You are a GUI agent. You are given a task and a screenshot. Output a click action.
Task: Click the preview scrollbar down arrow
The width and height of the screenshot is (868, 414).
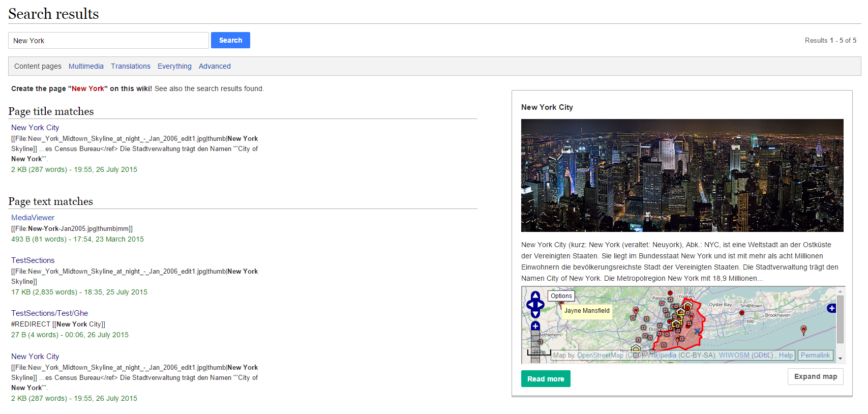[840, 359]
